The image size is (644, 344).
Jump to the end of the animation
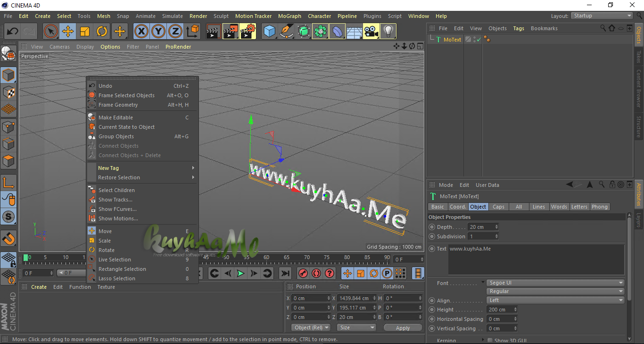point(285,273)
